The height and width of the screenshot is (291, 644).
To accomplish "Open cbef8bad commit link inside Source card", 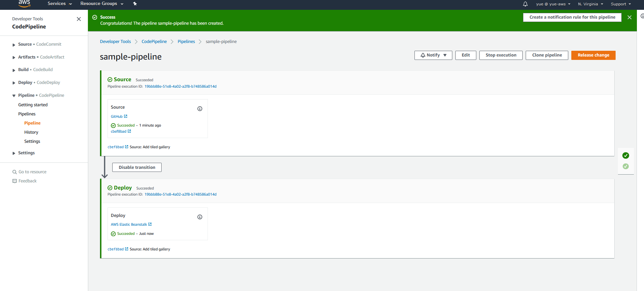I will pyautogui.click(x=119, y=132).
